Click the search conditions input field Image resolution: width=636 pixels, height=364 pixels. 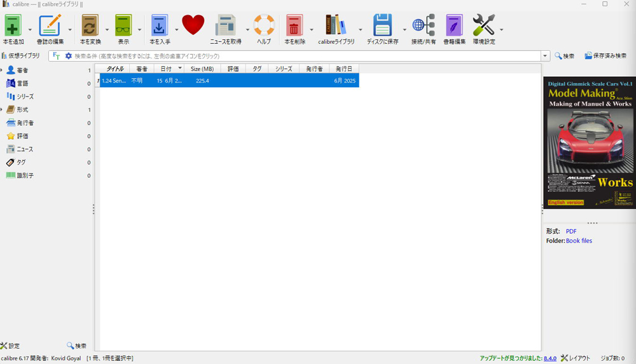point(307,56)
